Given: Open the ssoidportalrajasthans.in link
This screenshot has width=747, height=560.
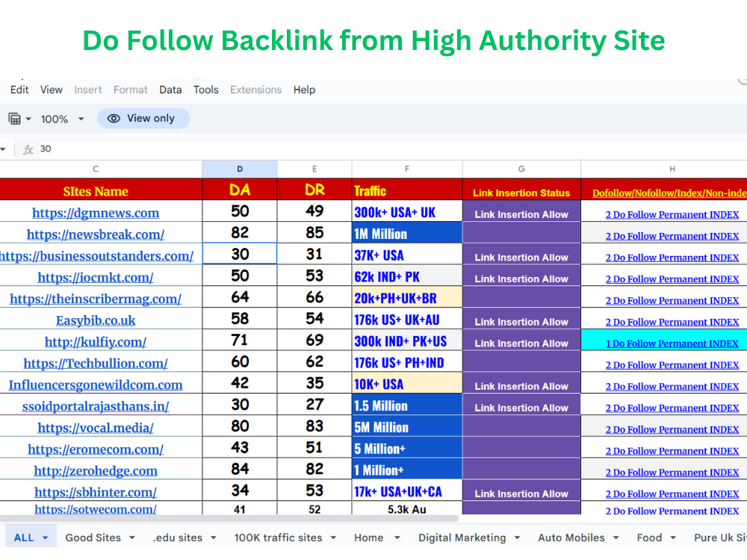Looking at the screenshot, I should pyautogui.click(x=96, y=406).
